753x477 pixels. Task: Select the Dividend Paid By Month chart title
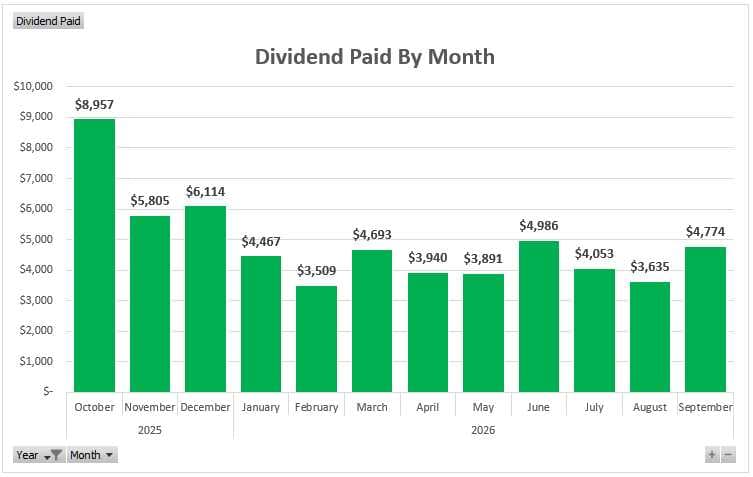point(375,57)
